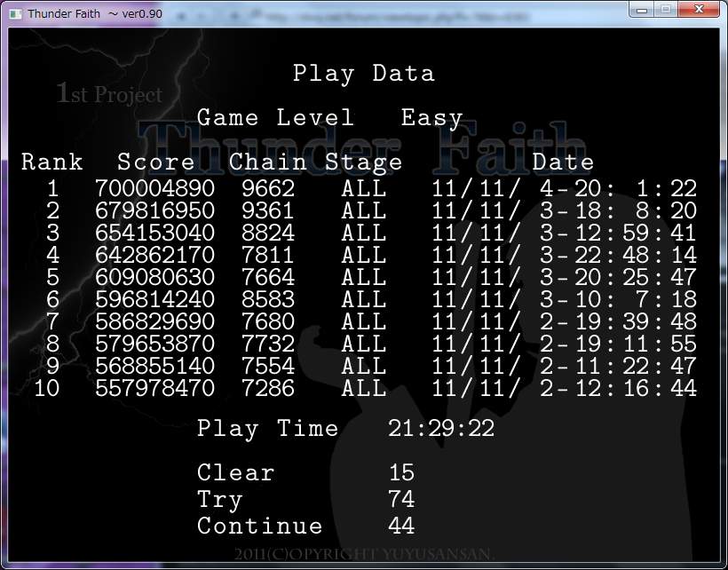Select the Easy game level value

click(x=431, y=118)
